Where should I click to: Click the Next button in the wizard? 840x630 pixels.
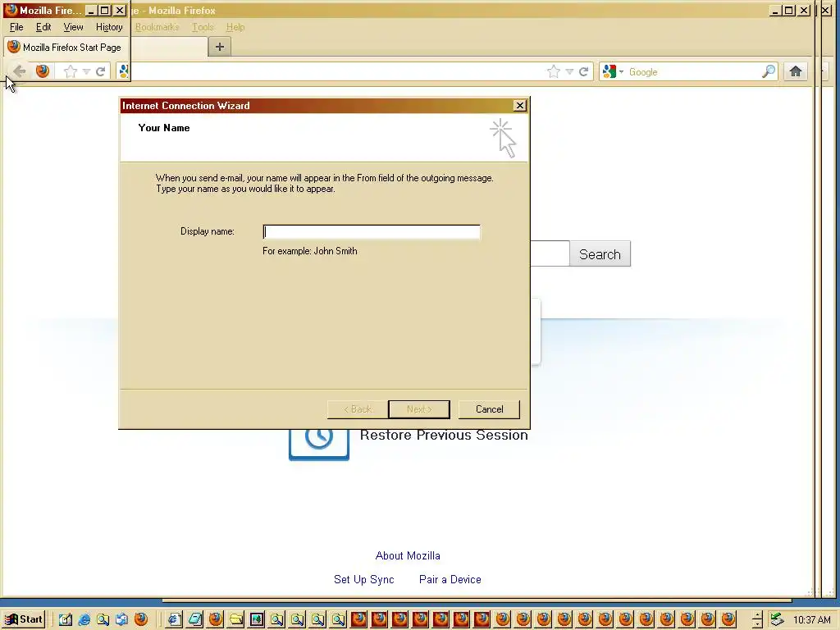419,409
